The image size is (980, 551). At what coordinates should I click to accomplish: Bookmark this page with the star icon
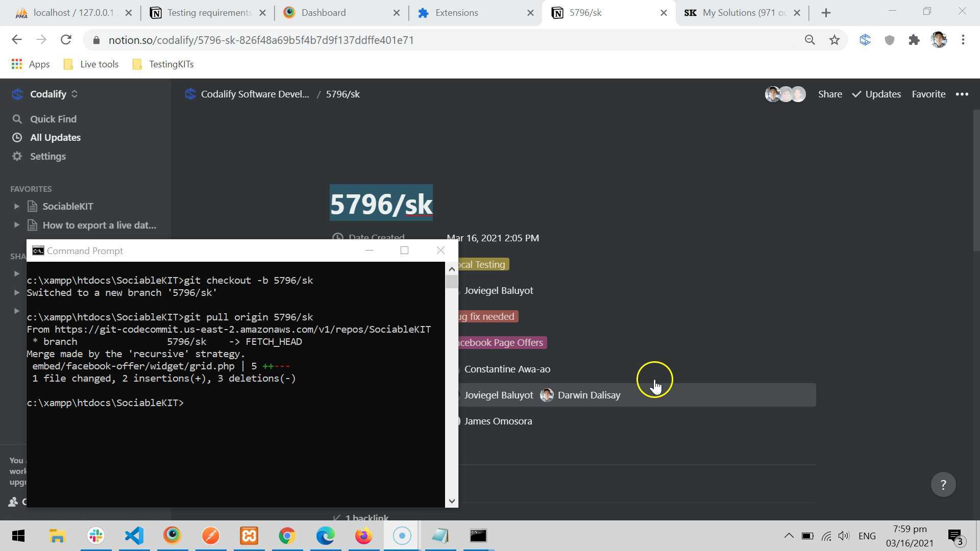pyautogui.click(x=834, y=40)
